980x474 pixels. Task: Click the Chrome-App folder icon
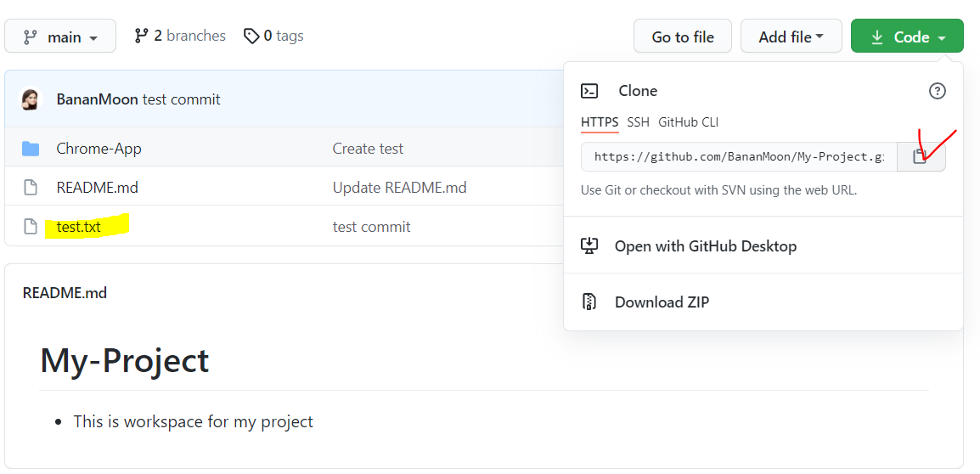(x=31, y=148)
